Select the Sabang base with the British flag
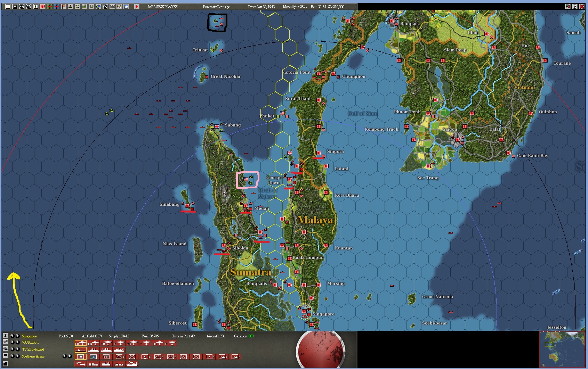The image size is (588, 369). pos(216,126)
